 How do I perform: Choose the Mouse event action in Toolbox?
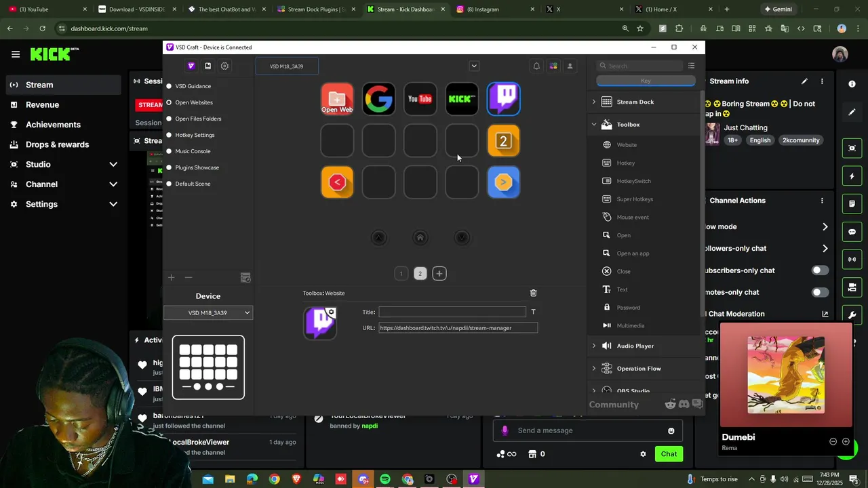click(x=633, y=217)
